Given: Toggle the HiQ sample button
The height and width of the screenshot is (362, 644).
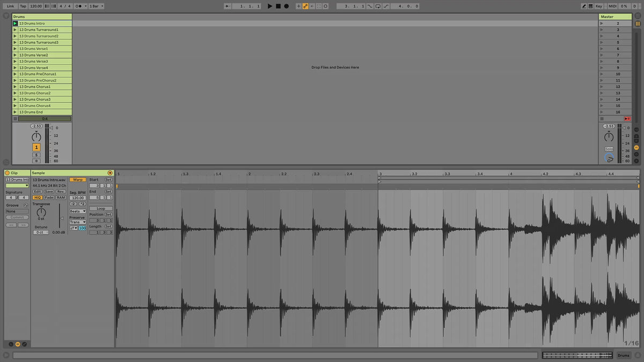Looking at the screenshot, I should point(38,197).
